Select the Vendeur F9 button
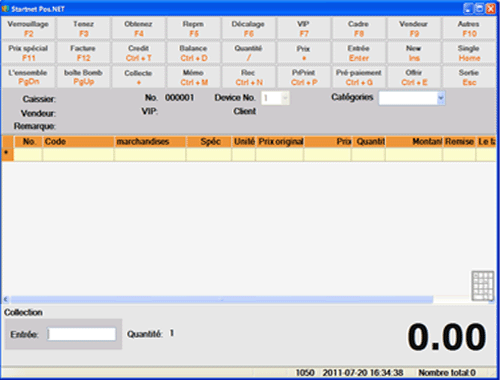The image size is (500, 380). (x=414, y=28)
